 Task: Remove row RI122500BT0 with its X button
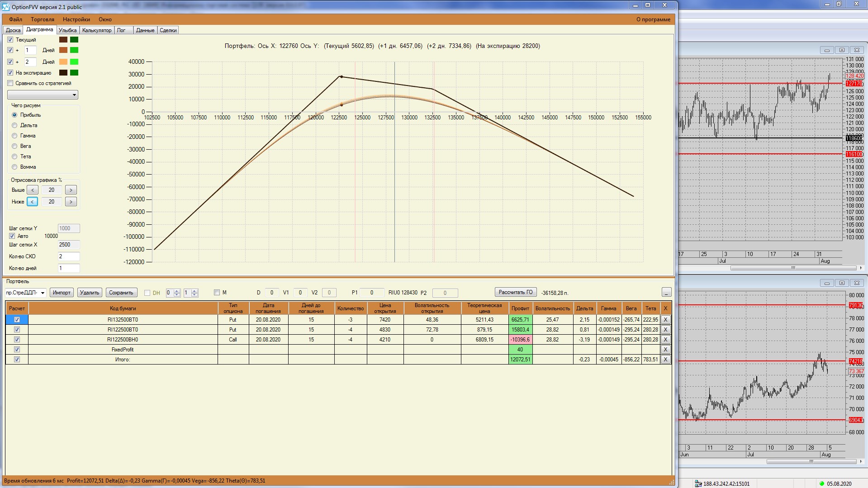pos(665,329)
